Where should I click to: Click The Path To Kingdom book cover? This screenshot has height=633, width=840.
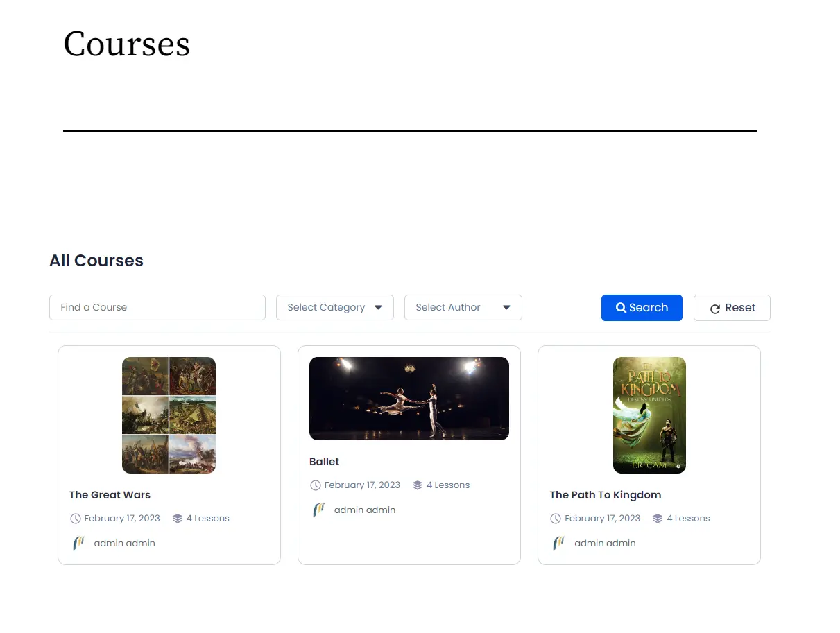click(x=649, y=415)
